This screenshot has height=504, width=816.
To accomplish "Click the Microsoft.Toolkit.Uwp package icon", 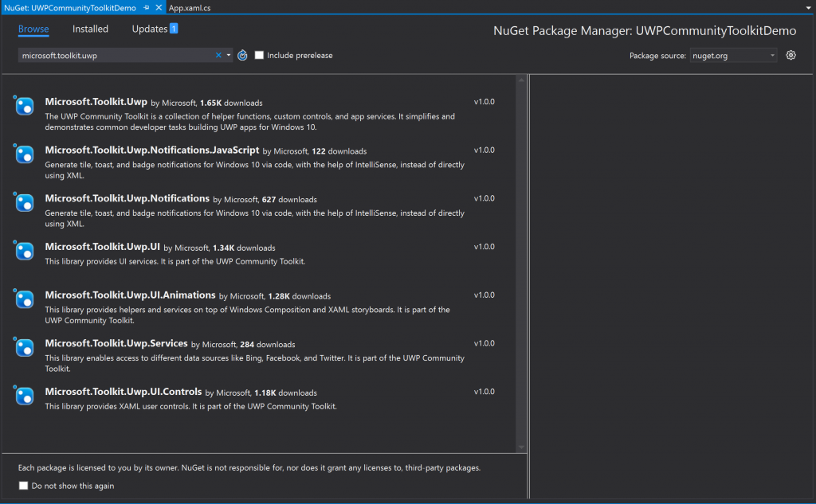I will (x=24, y=106).
